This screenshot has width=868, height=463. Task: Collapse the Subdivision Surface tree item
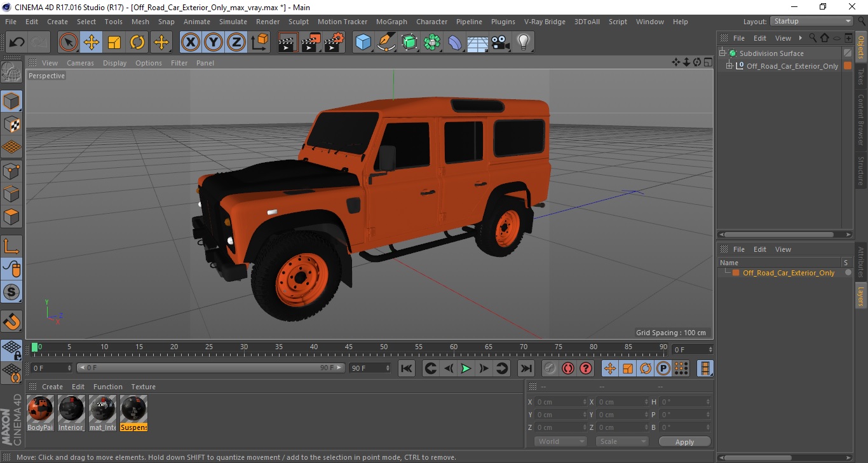point(722,53)
